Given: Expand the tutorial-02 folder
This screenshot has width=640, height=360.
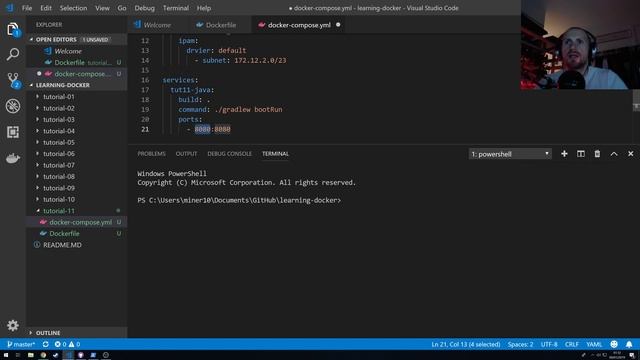Looking at the screenshot, I should [x=77, y=108].
